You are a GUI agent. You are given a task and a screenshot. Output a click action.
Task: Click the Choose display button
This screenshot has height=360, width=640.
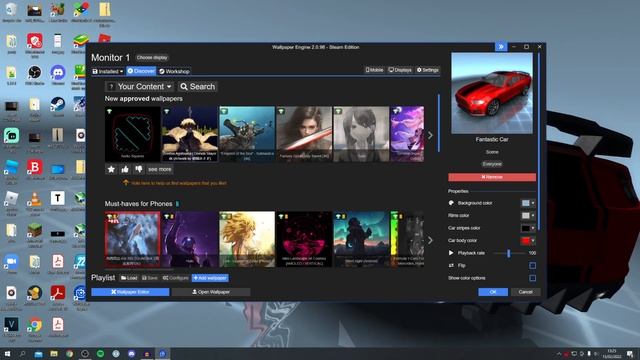pos(152,58)
